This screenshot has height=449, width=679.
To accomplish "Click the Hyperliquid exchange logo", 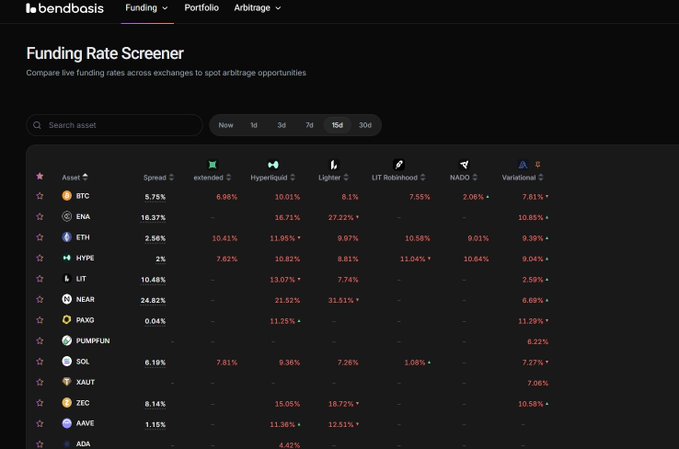I will (273, 165).
